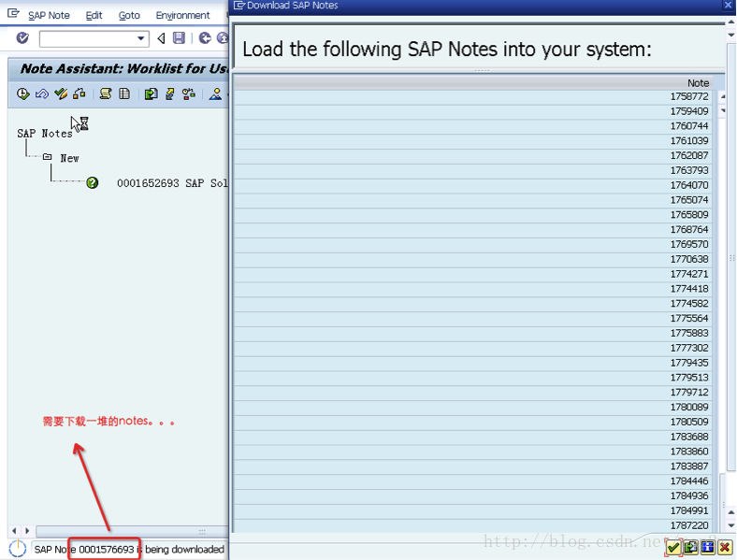Click the blue undo arrow Reset icon

point(42,94)
